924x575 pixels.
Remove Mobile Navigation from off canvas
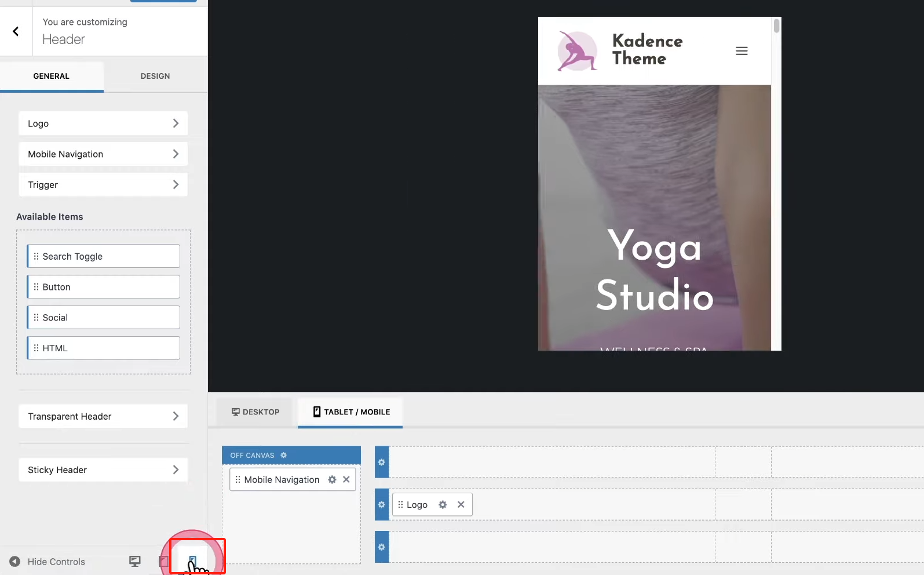pyautogui.click(x=346, y=479)
